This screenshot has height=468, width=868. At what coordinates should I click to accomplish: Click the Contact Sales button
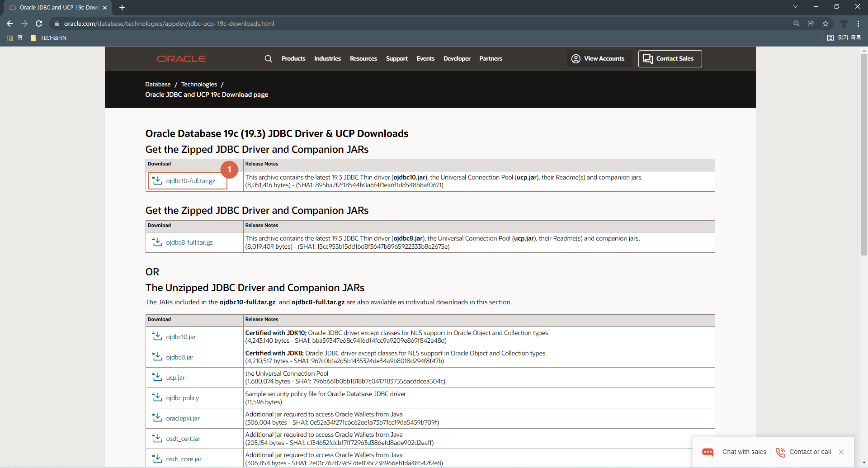click(670, 59)
